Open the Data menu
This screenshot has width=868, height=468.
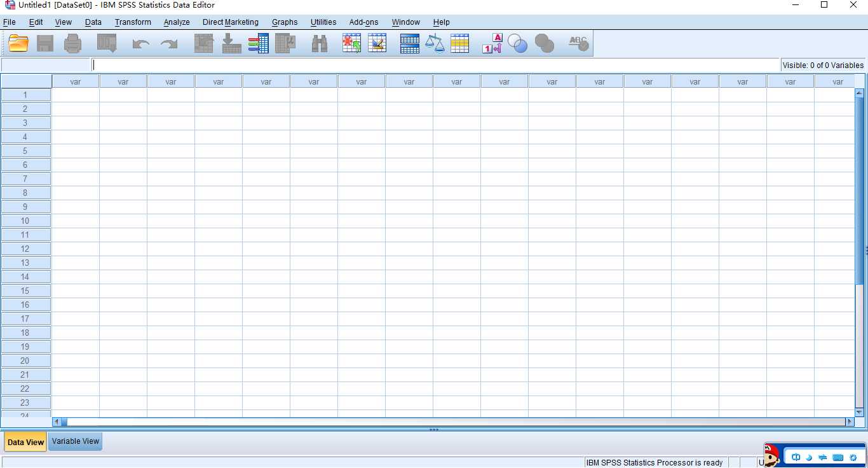(93, 22)
